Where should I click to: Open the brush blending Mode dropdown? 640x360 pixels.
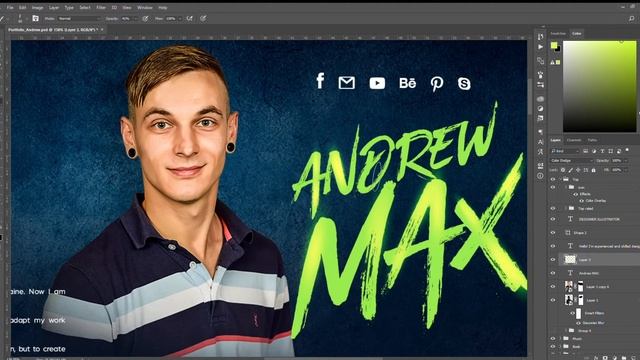pyautogui.click(x=79, y=19)
